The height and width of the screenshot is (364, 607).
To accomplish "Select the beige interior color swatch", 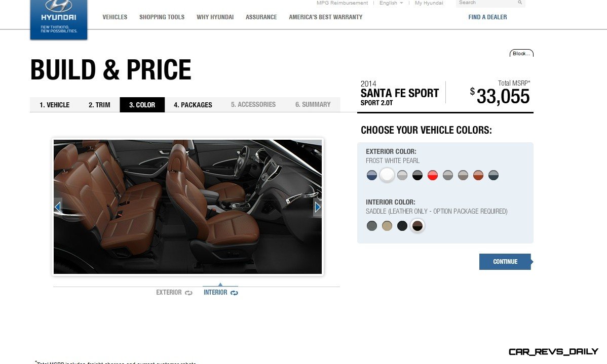I will click(387, 226).
